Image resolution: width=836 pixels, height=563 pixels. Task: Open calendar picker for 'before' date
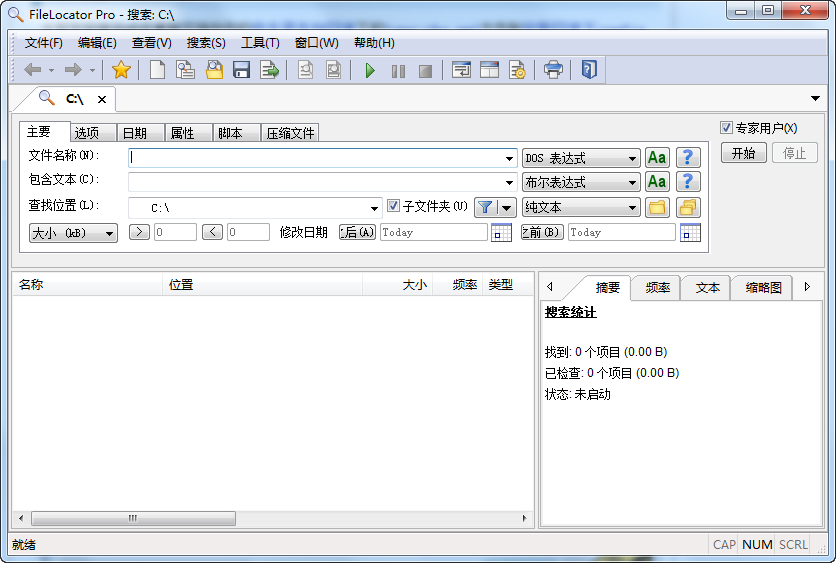[690, 232]
